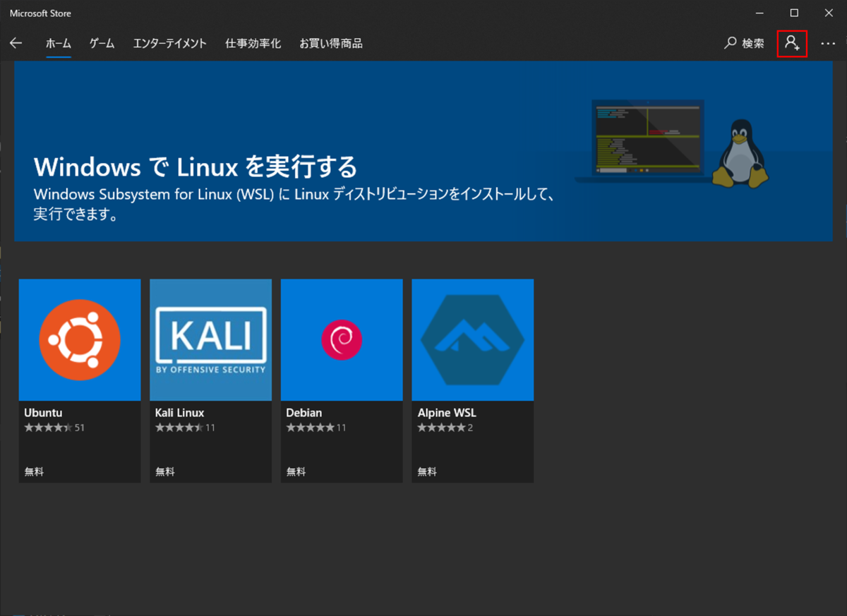Click the Debian app name
This screenshot has height=616, width=847.
pos(304,413)
